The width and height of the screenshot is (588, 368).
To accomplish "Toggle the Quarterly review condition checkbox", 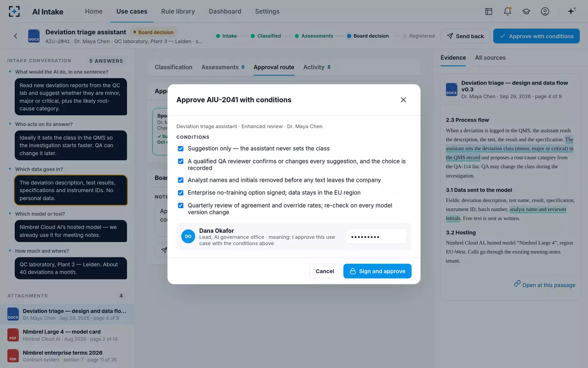I will tap(180, 205).
